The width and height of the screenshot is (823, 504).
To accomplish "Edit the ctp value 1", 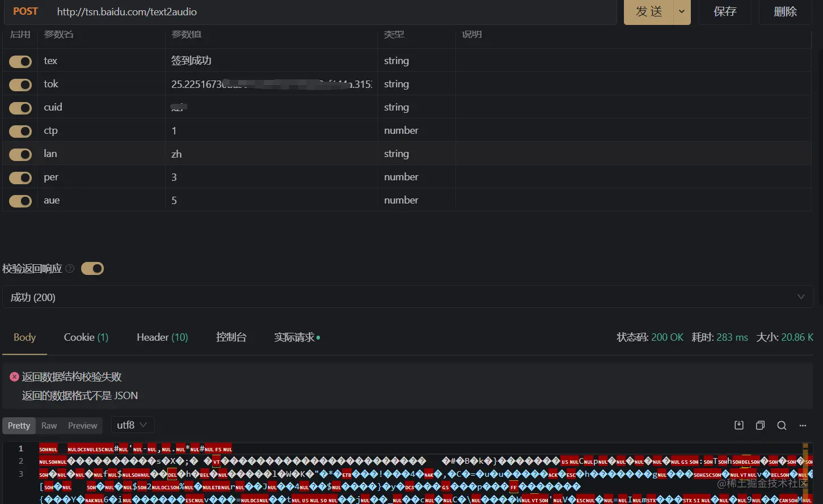I will coord(272,130).
